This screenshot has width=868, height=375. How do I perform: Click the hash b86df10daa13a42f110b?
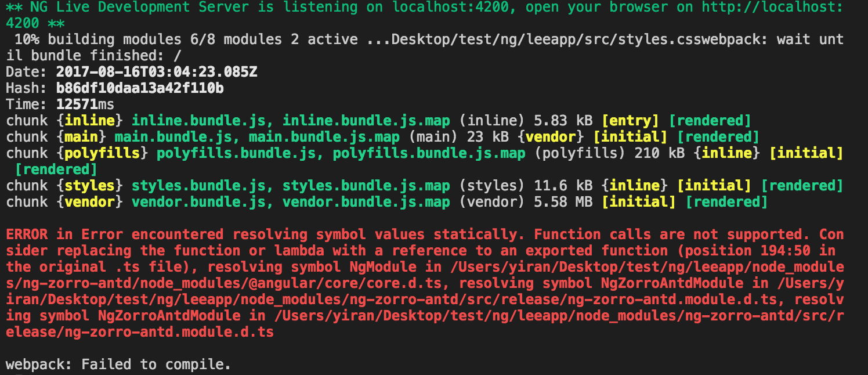pos(140,89)
